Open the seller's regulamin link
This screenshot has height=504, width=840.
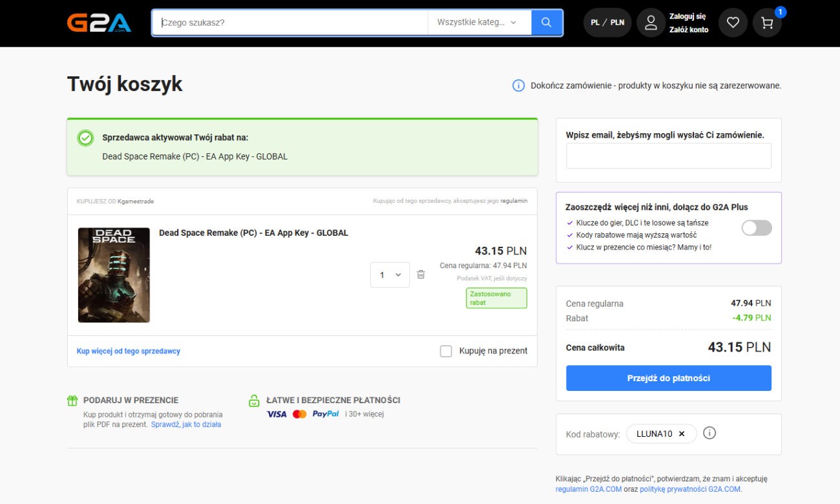coord(514,201)
